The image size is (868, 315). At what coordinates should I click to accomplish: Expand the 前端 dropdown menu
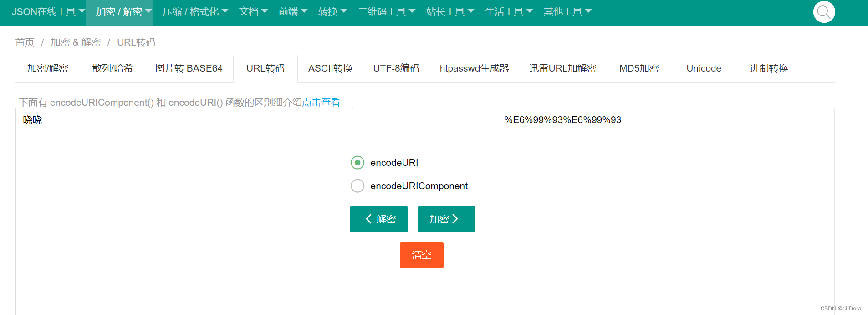pos(293,12)
